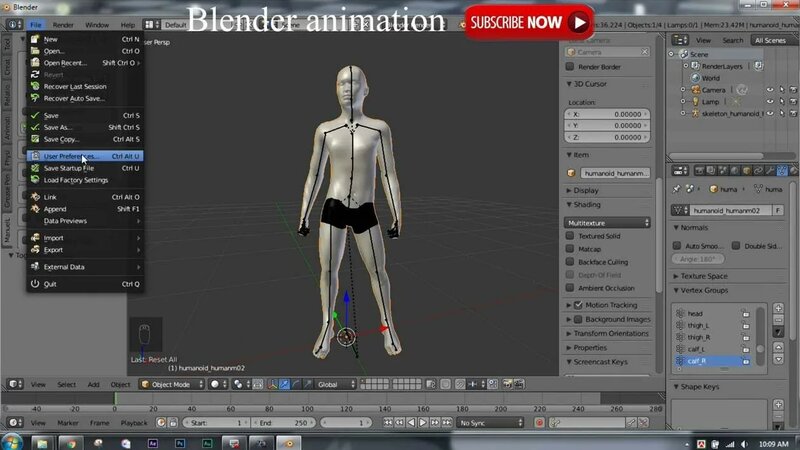Image resolution: width=800 pixels, height=450 pixels.
Task: Enable the Matcap checkbox
Action: click(570, 248)
